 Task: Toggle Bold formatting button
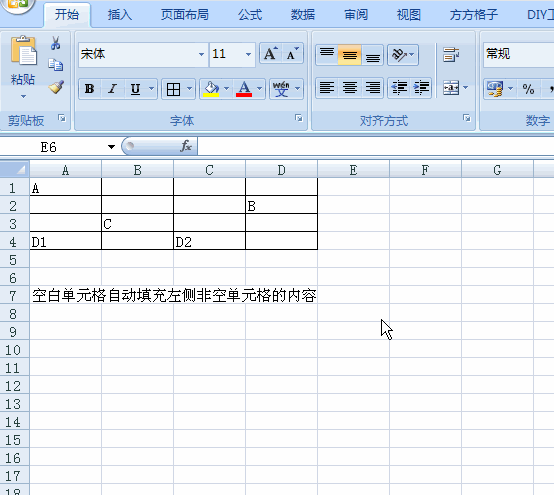89,89
